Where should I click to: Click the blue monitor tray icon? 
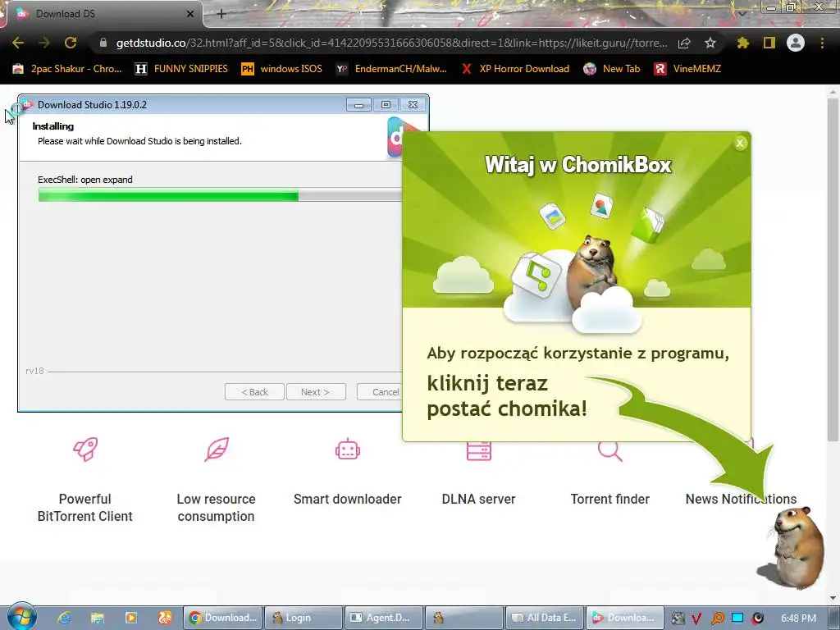[737, 618]
